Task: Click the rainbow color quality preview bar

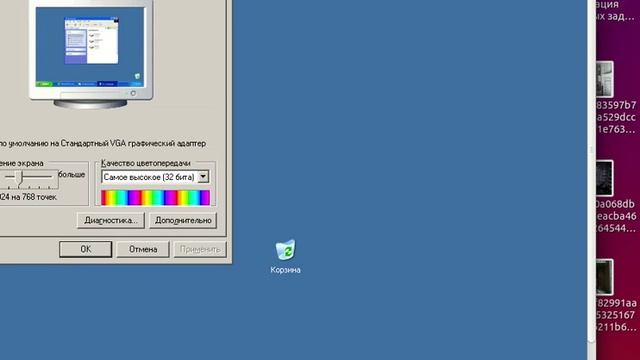Action: [156, 198]
